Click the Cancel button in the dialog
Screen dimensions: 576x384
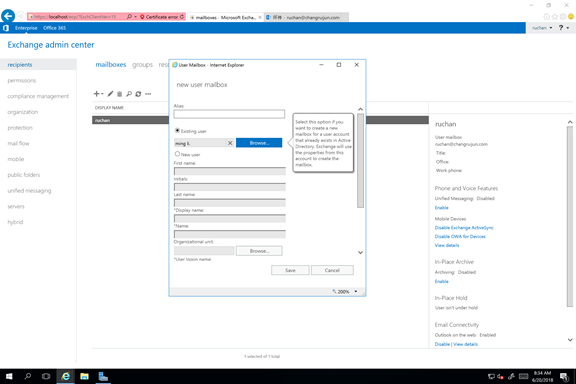332,270
